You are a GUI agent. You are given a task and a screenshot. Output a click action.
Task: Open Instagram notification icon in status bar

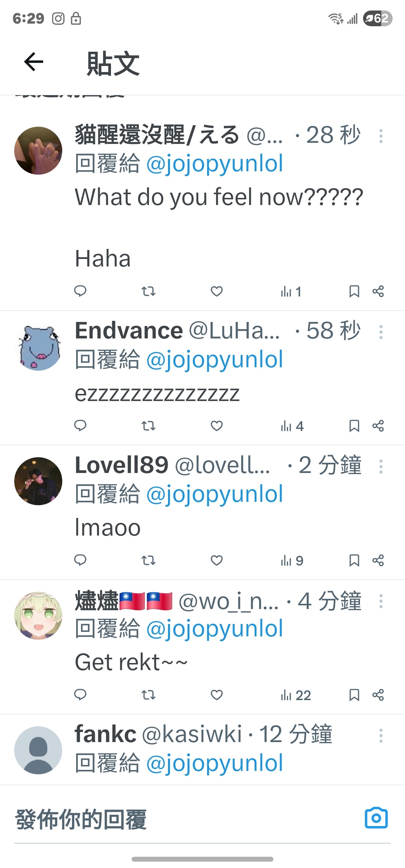(58, 18)
